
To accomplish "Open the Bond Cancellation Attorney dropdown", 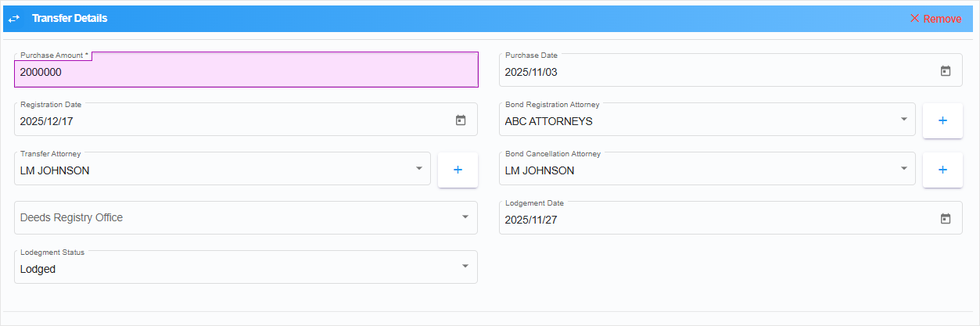I will tap(903, 169).
